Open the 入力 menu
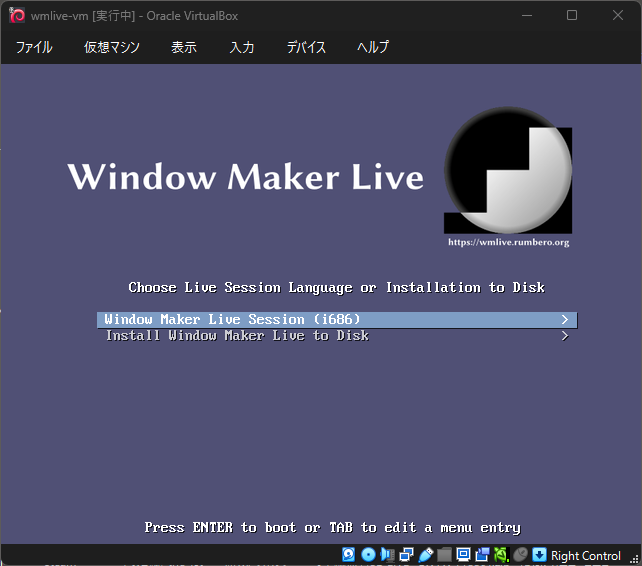Image resolution: width=642 pixels, height=566 pixels. pos(242,47)
